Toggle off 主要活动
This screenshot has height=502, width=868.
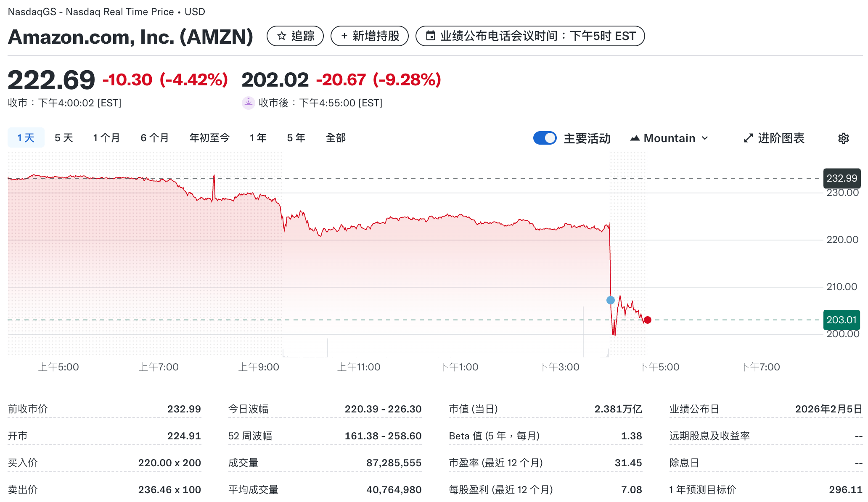click(545, 138)
